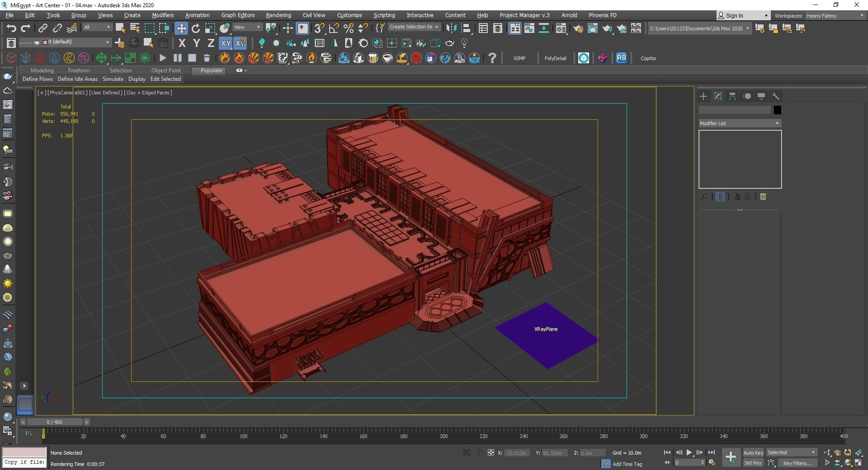The height and width of the screenshot is (470, 868).
Task: Activate the Select and Rotate tool
Action: (195, 28)
